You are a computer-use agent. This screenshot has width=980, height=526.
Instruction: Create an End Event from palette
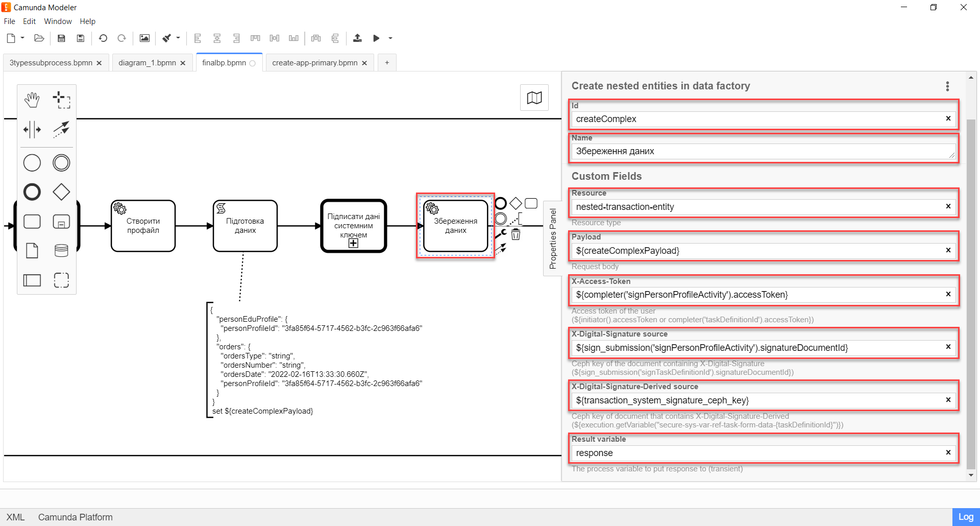32,192
